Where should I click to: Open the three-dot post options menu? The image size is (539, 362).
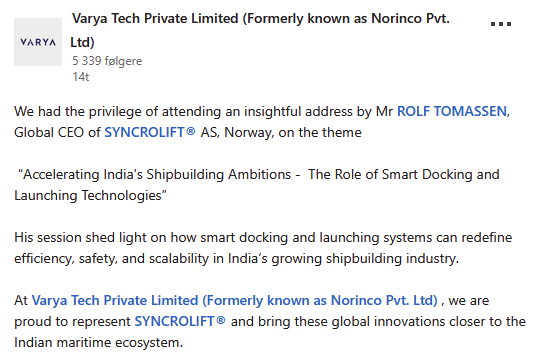(x=500, y=24)
